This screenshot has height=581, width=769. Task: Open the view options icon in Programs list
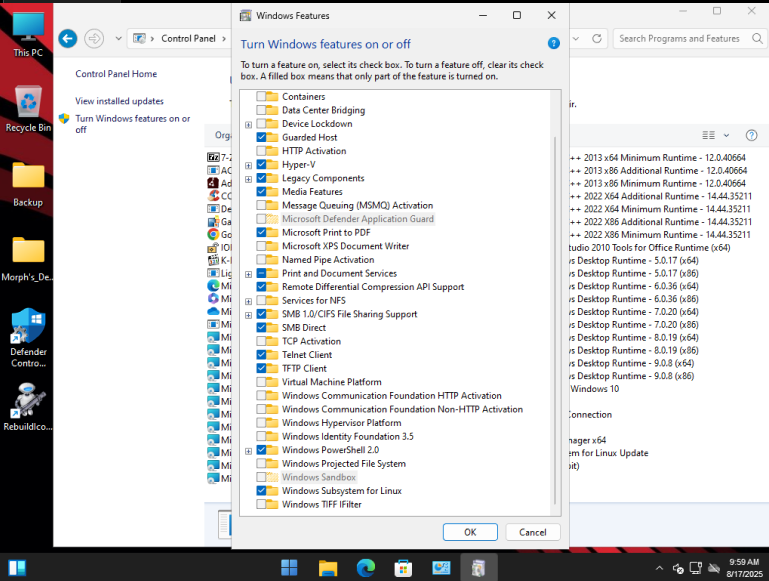(x=708, y=135)
